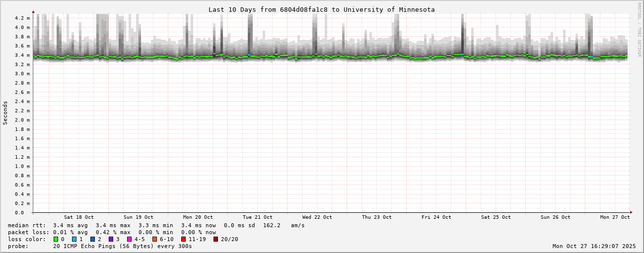Click the graph title mentioning University of Minnesota

pos(321,9)
